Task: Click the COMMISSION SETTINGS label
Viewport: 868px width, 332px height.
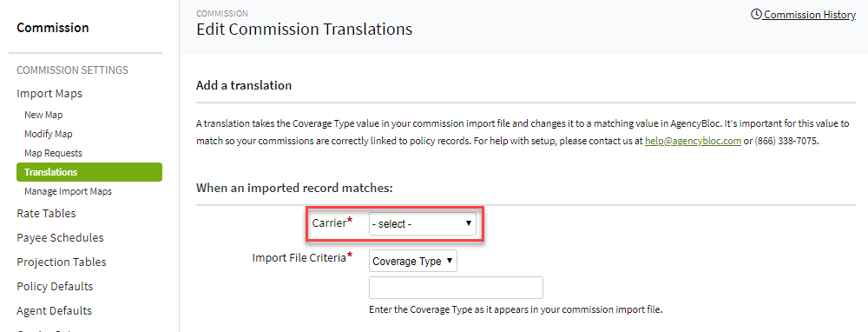Action: 73,70
